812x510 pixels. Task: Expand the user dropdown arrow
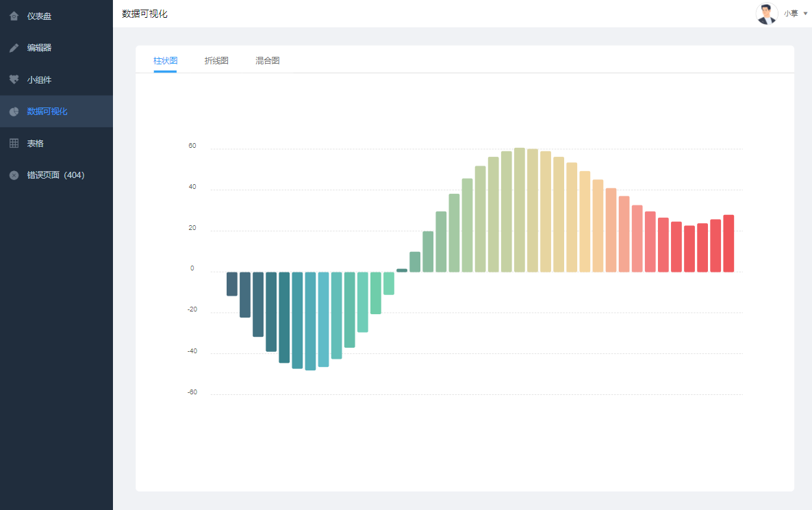[x=805, y=13]
